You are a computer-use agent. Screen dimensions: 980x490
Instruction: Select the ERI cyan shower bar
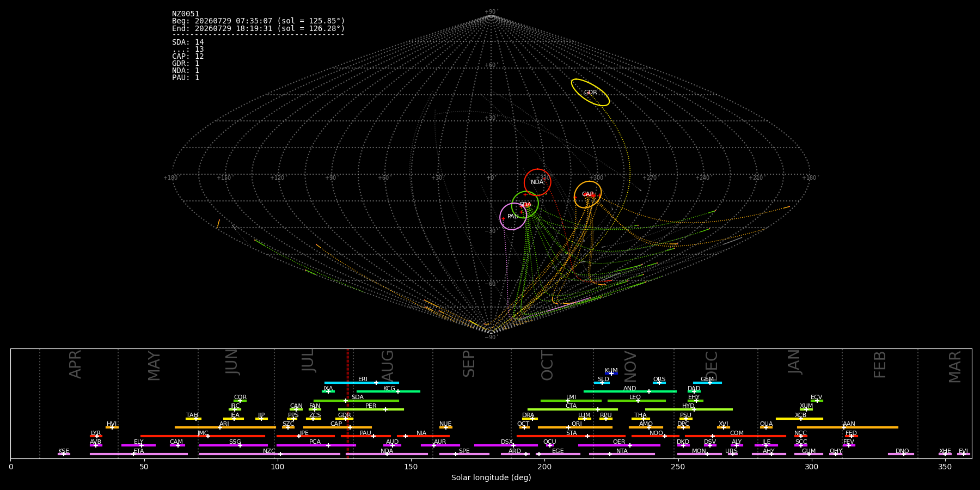[x=362, y=383]
